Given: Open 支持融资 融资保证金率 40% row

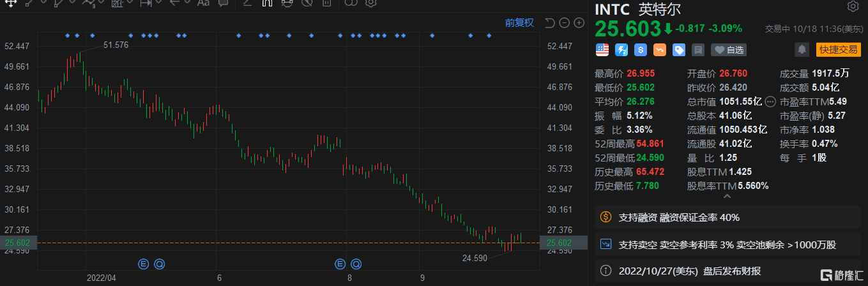Looking at the screenshot, I should click(x=727, y=217).
